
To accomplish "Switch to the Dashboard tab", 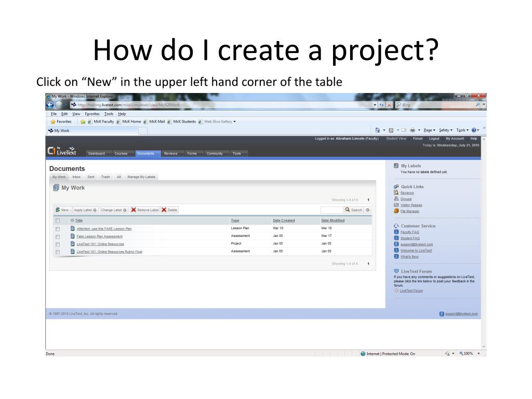I will pyautogui.click(x=96, y=154).
